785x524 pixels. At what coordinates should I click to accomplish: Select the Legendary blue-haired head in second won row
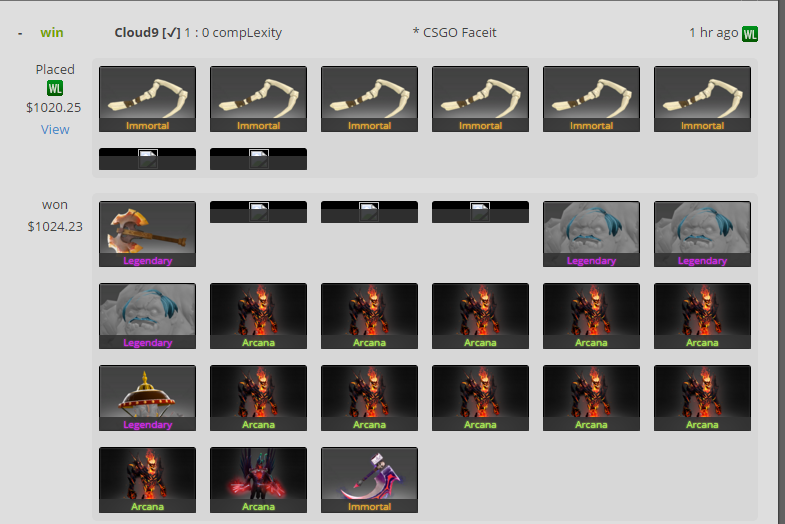(147, 316)
